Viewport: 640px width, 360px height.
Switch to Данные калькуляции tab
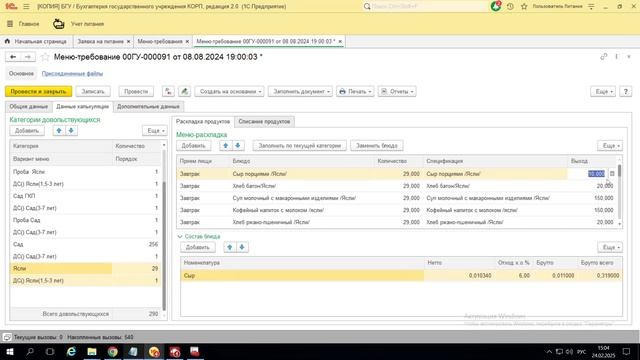pyautogui.click(x=82, y=107)
